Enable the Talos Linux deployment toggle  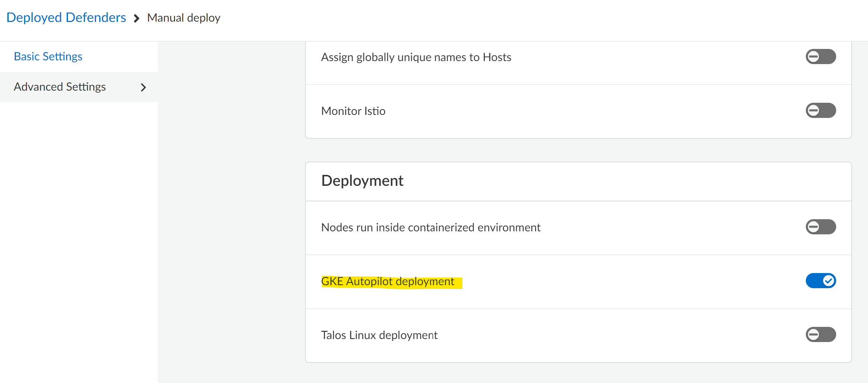pyautogui.click(x=821, y=335)
